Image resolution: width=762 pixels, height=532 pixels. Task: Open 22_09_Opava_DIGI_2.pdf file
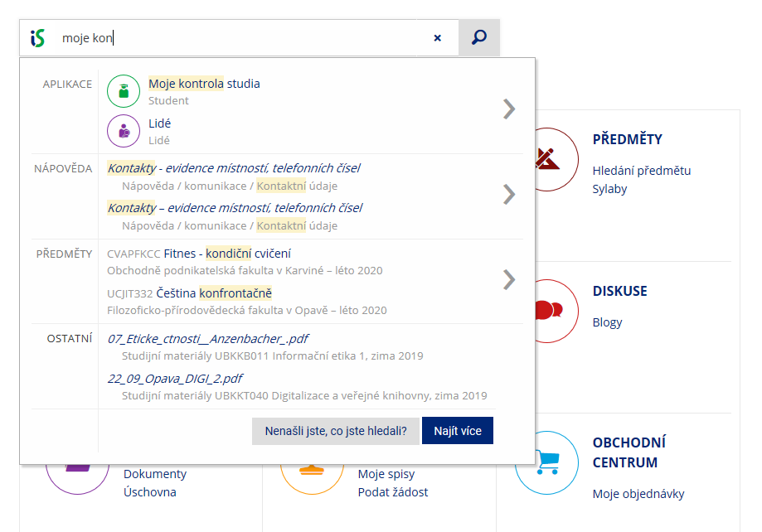(x=174, y=379)
